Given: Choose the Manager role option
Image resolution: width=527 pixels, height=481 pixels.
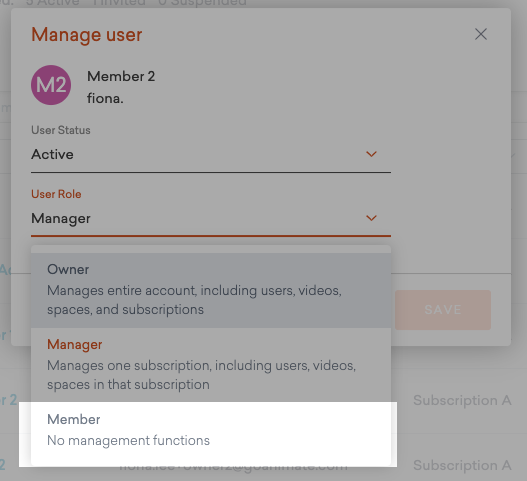Looking at the screenshot, I should (211, 365).
